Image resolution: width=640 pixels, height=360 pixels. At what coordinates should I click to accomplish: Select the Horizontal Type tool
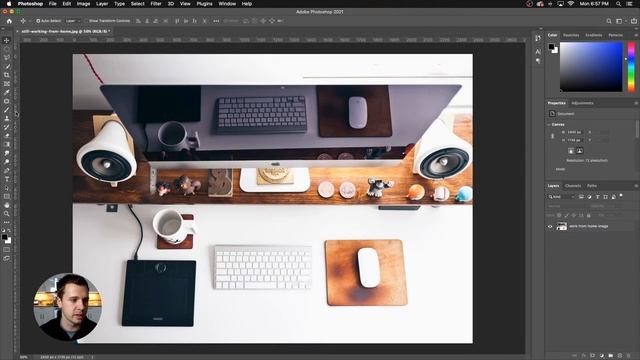(7, 179)
